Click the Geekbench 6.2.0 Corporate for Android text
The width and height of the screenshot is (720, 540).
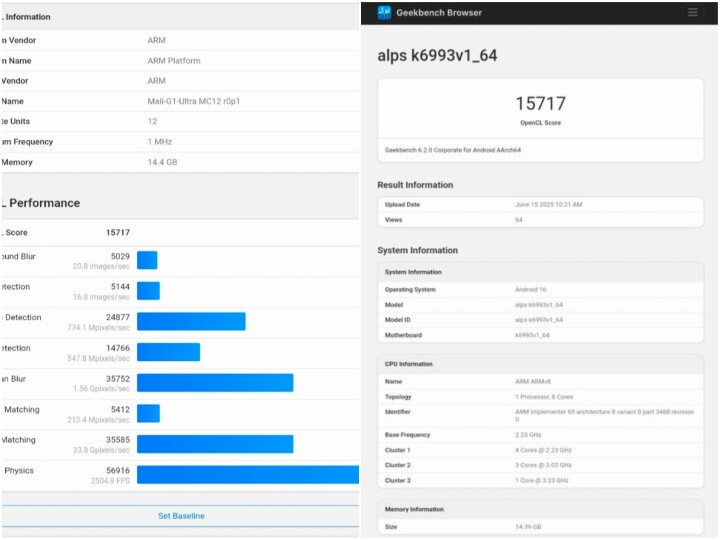(x=453, y=150)
